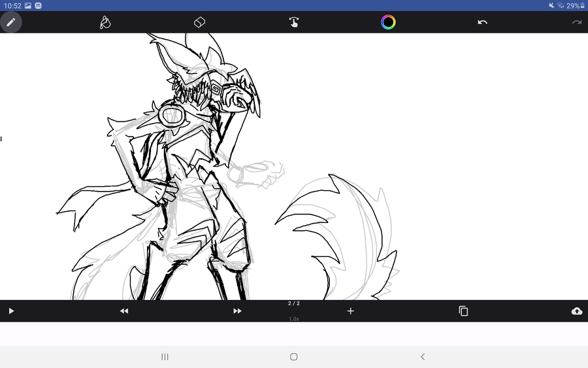Select the eraser tool
588x368 pixels.
(x=199, y=22)
